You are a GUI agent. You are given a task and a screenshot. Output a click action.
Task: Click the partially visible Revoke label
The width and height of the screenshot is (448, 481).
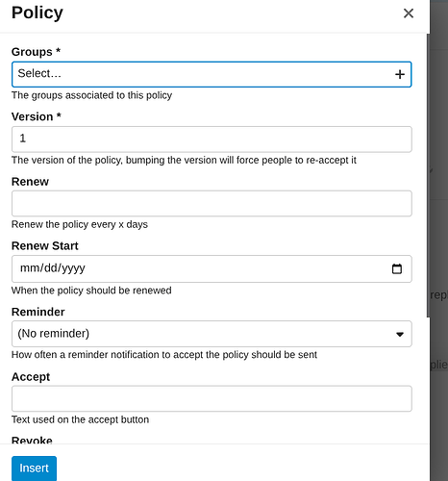click(32, 440)
